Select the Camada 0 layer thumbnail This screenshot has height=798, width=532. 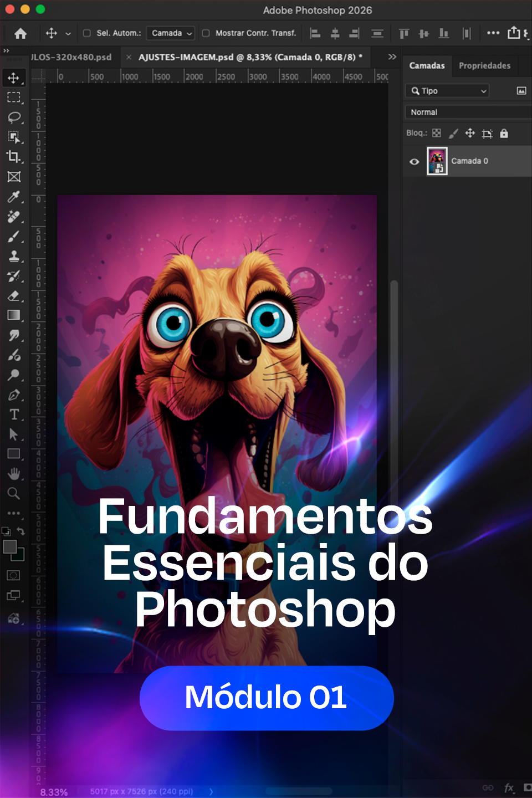click(x=437, y=161)
